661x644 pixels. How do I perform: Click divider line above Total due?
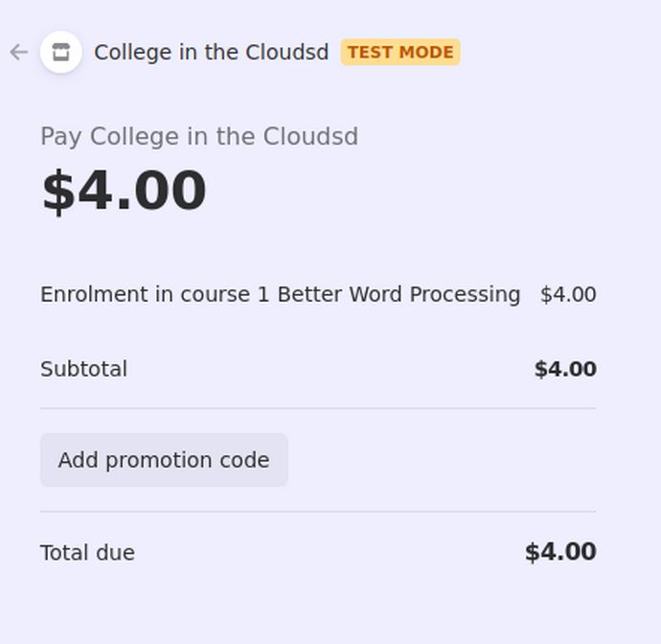pos(318,512)
